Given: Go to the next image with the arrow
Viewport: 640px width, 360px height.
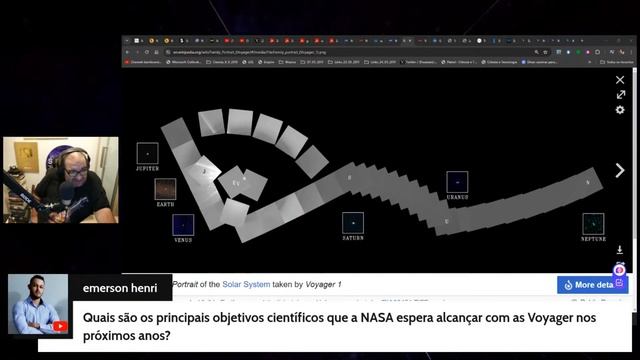Looking at the screenshot, I should [620, 170].
